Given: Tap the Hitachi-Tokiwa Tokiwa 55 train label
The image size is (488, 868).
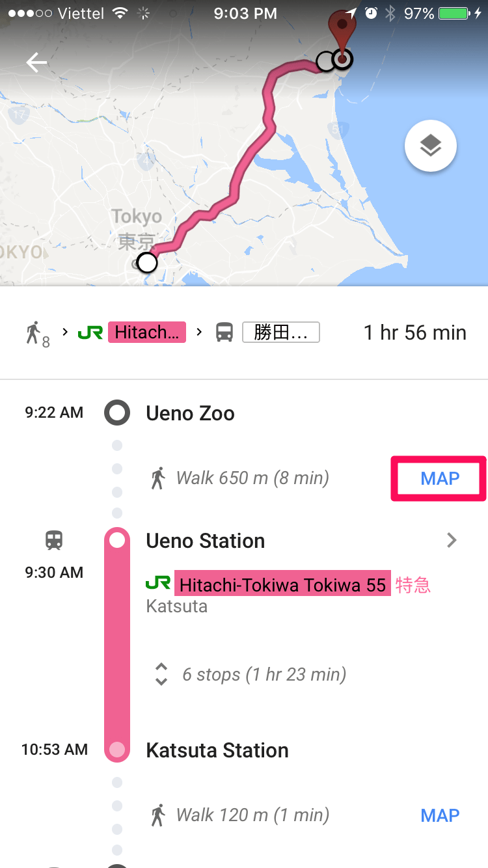Looking at the screenshot, I should tap(282, 585).
